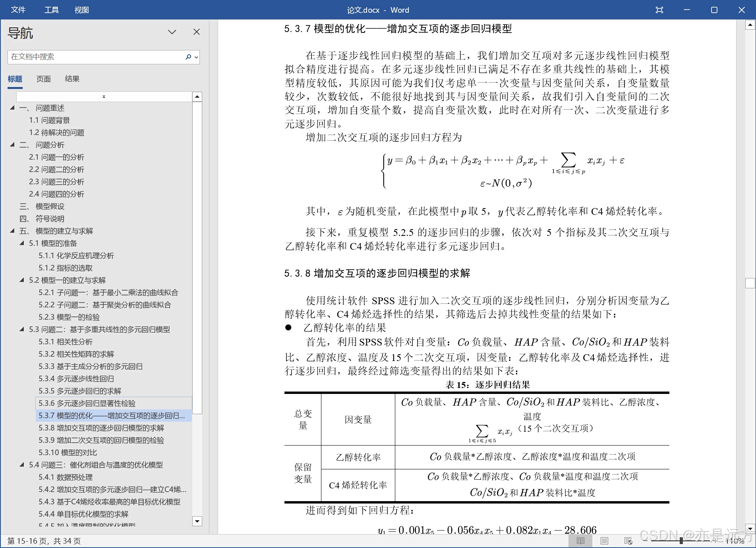Switch to the 标题 tab

(x=15, y=79)
